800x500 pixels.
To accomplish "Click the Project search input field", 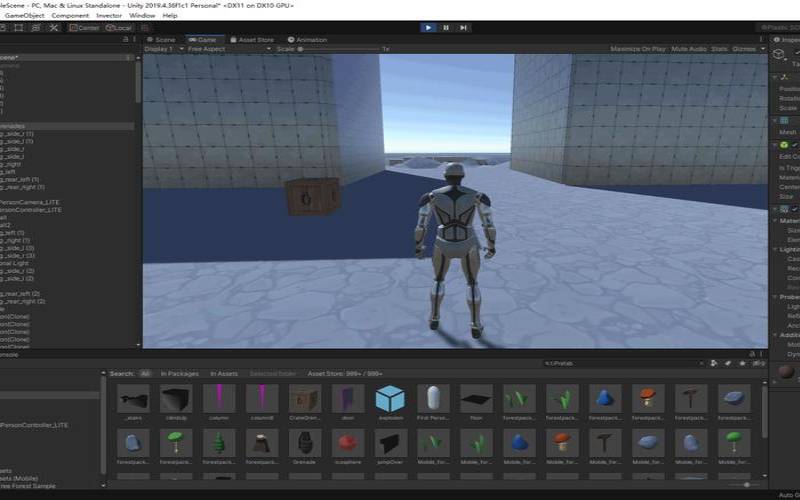I will tap(623, 363).
